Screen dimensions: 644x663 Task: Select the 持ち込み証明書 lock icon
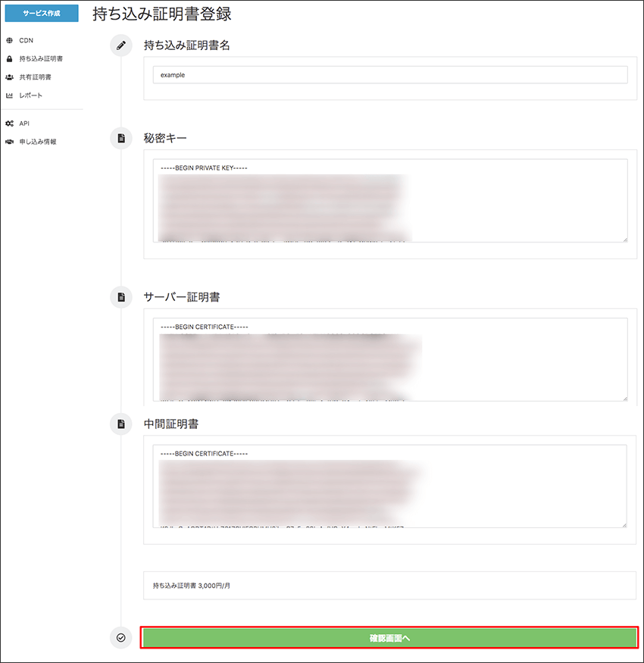[x=8, y=58]
